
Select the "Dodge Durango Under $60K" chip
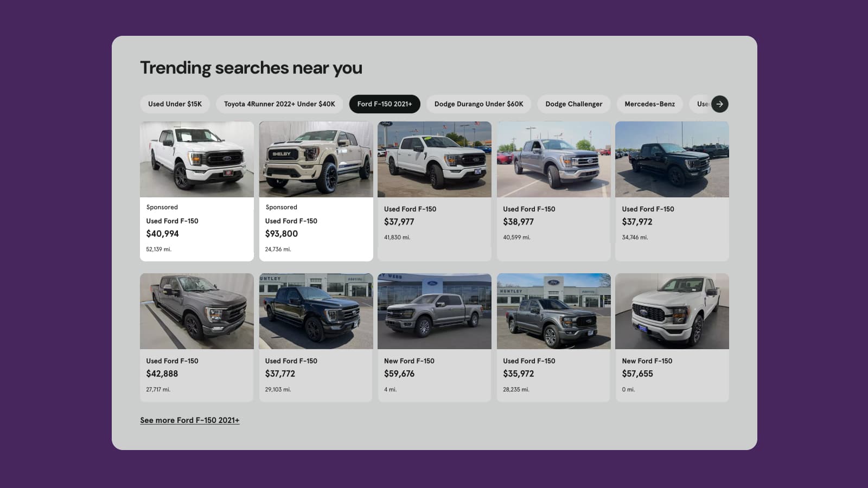click(478, 104)
